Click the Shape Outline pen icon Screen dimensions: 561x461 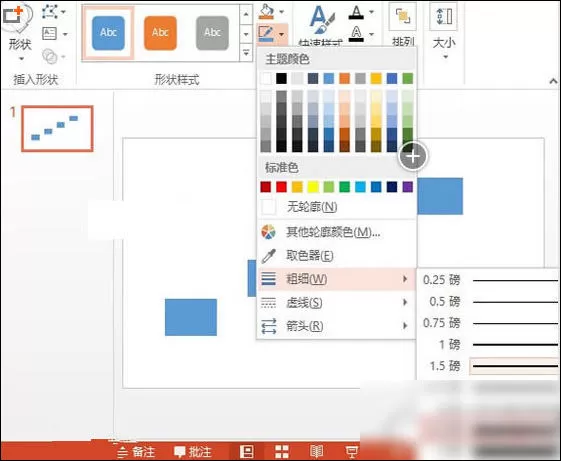pos(267,34)
